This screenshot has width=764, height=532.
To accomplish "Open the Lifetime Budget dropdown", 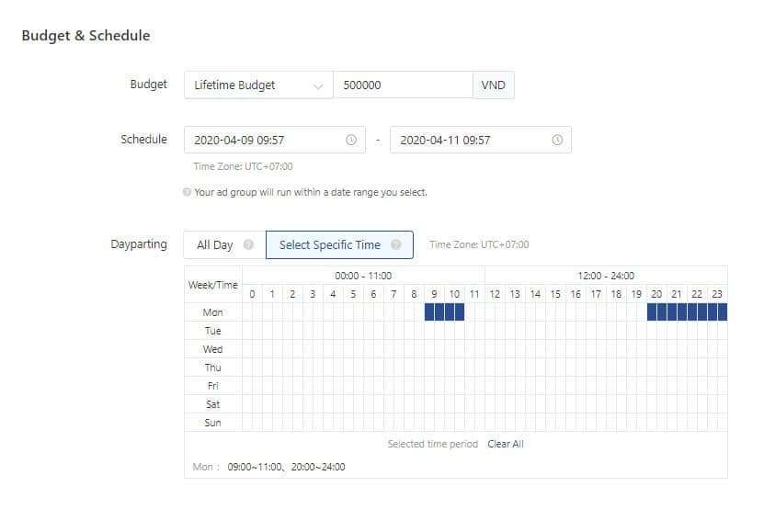I will pyautogui.click(x=257, y=85).
